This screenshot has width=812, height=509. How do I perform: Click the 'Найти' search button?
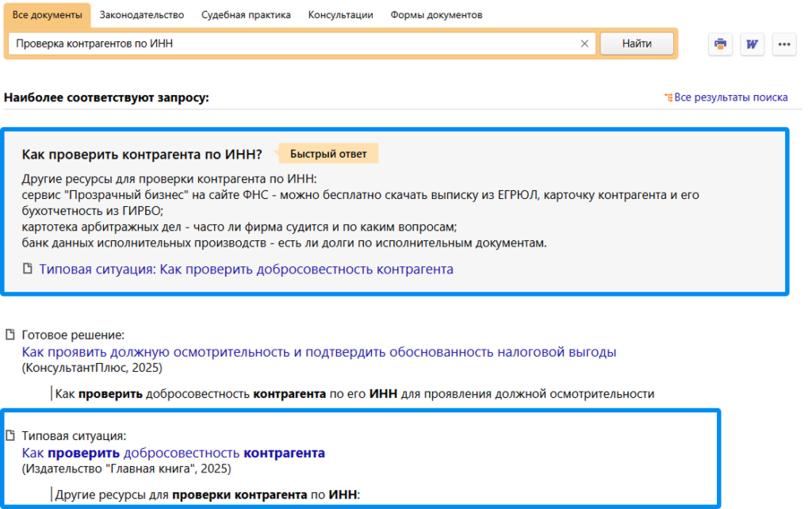pos(637,44)
